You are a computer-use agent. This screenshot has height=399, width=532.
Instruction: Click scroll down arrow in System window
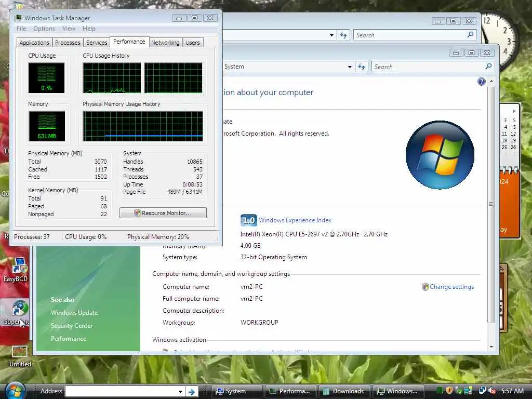491,347
